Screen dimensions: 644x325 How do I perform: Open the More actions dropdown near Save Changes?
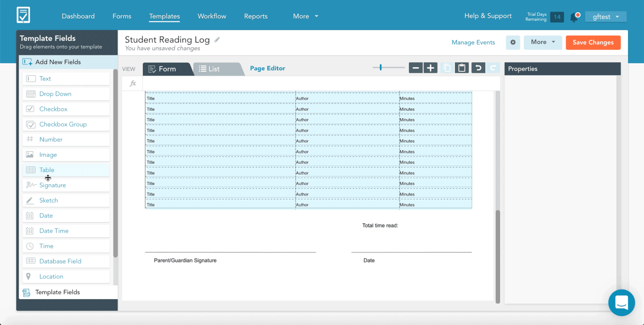(543, 43)
